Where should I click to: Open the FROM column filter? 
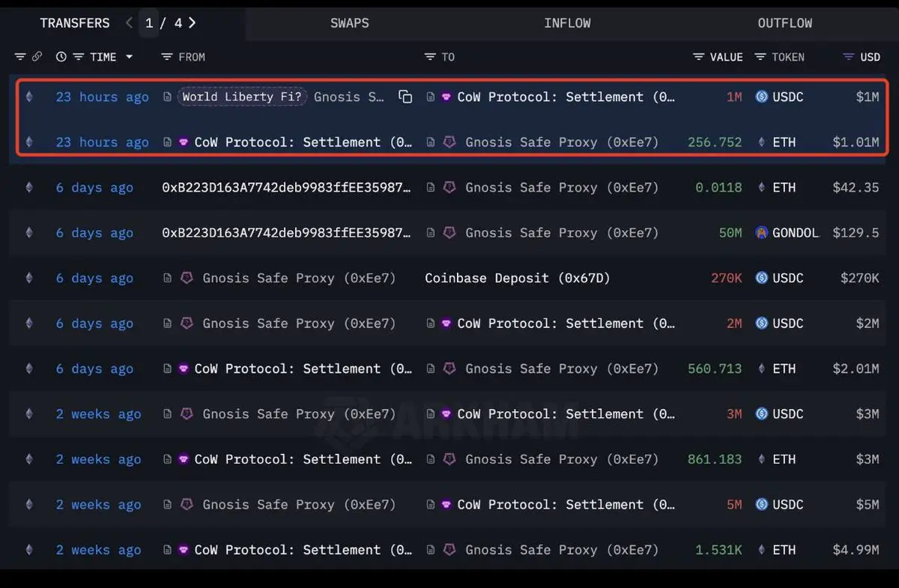coord(167,57)
